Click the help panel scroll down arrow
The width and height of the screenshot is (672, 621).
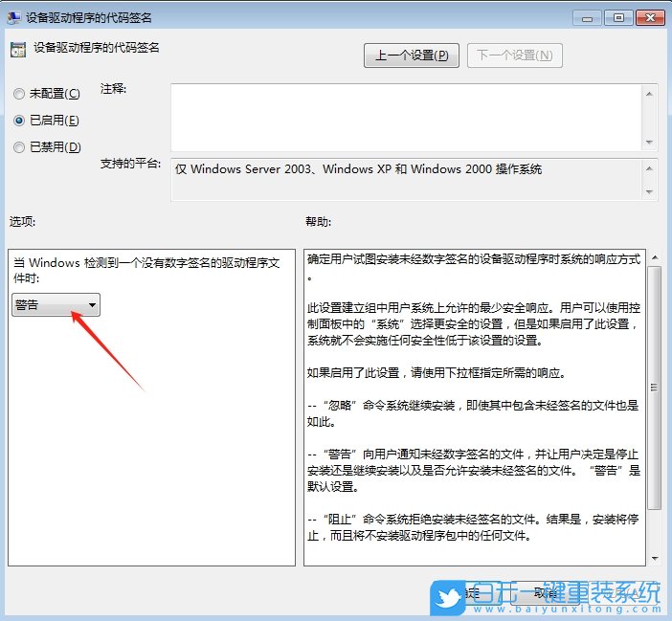[x=655, y=558]
